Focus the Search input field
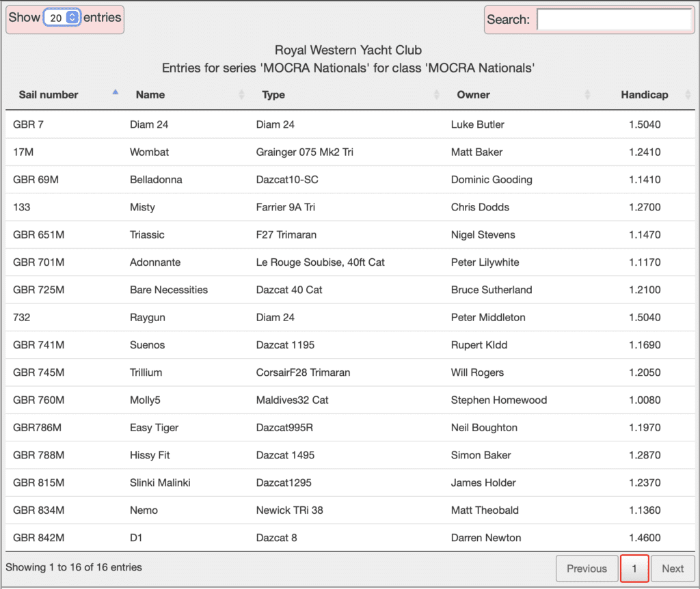This screenshot has height=589, width=700. coord(615,20)
